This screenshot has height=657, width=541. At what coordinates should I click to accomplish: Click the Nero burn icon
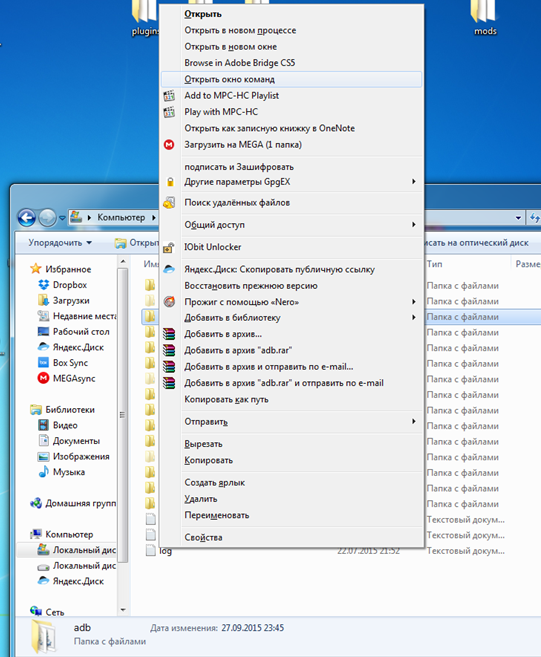169,302
